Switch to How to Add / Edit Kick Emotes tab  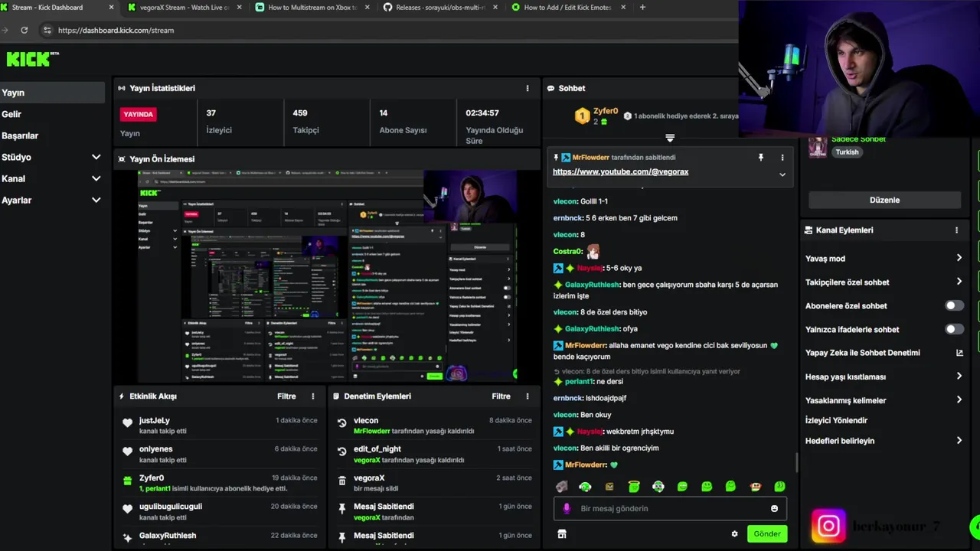[x=567, y=8]
